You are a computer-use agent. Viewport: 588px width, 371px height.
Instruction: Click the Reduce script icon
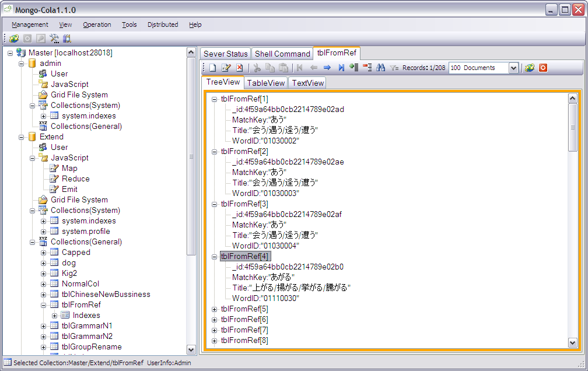54,178
